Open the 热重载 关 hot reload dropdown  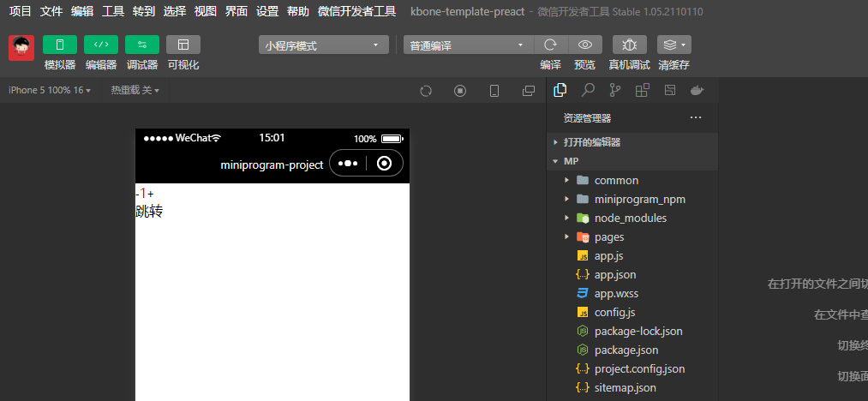click(x=135, y=90)
